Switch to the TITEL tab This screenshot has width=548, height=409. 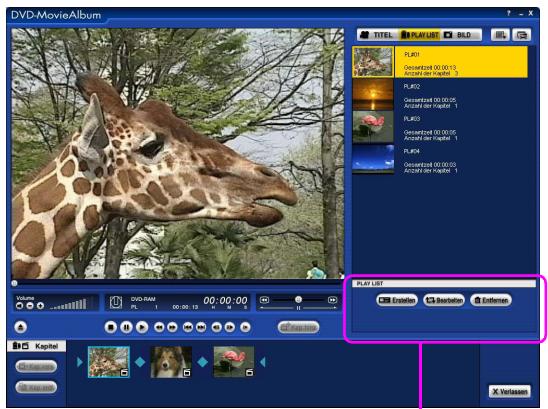(377, 35)
